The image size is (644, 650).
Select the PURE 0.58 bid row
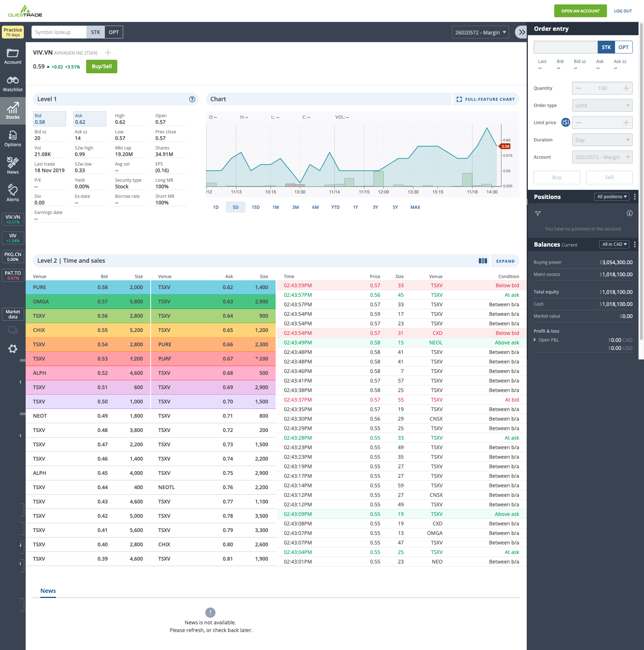pyautogui.click(x=88, y=287)
